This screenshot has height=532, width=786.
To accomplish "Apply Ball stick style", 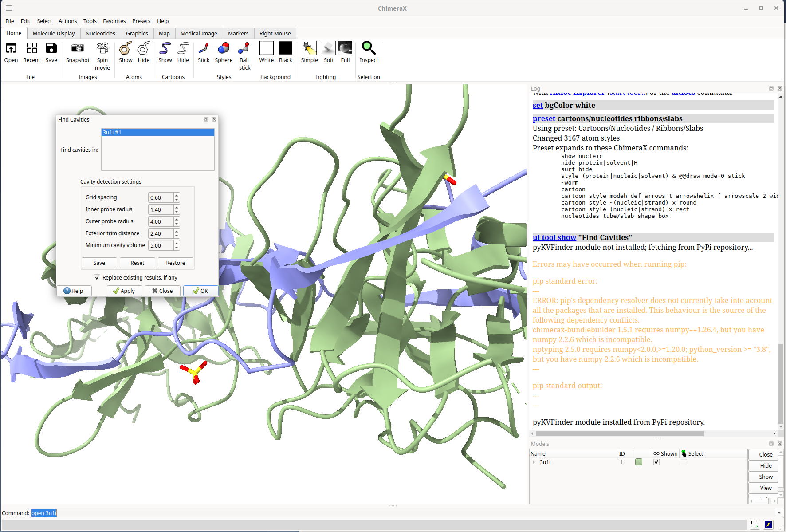I will pyautogui.click(x=244, y=48).
